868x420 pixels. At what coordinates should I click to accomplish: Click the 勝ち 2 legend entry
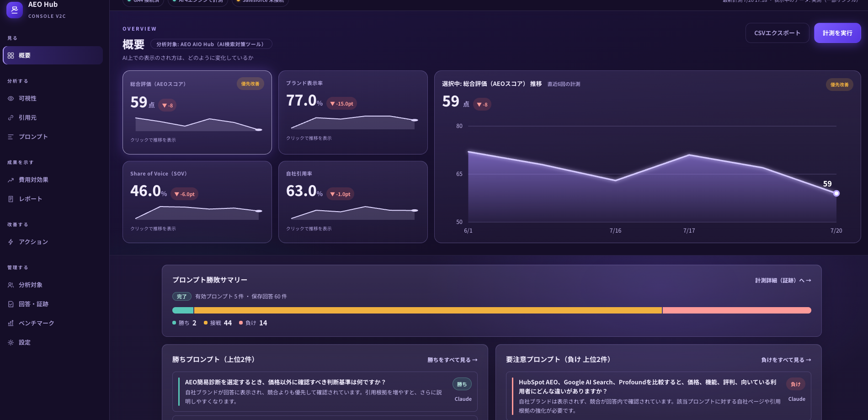pos(184,323)
